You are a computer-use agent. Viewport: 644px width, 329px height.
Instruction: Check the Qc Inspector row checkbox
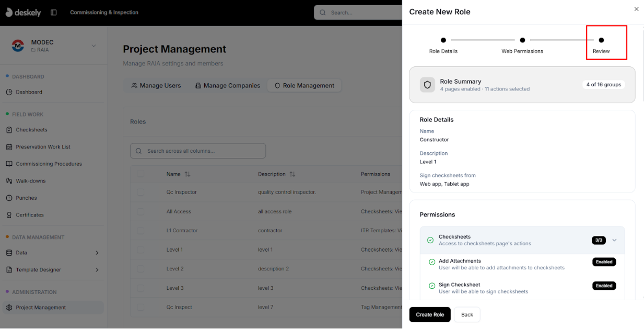click(x=140, y=191)
